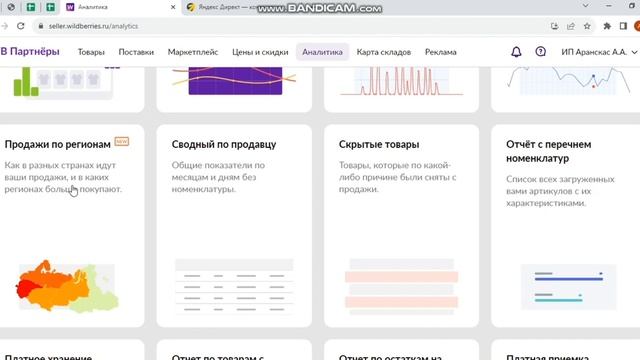Expand the ИП Арансқас А.А. account dropdown
Screen dimensions: 640x360
(x=599, y=52)
